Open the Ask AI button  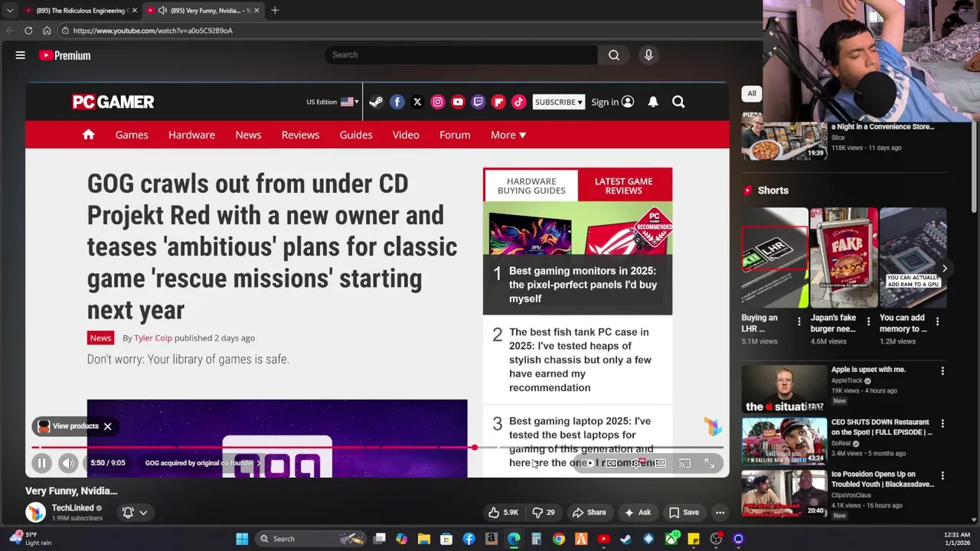(x=638, y=513)
